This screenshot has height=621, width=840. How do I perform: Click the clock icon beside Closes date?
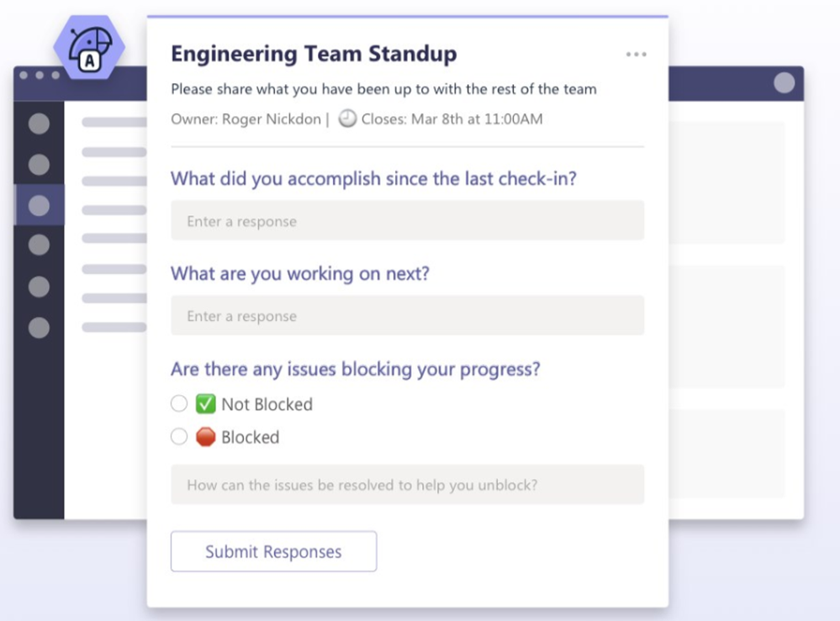347,118
